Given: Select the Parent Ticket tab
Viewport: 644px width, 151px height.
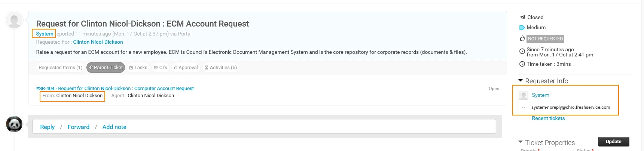Looking at the screenshot, I should point(106,68).
